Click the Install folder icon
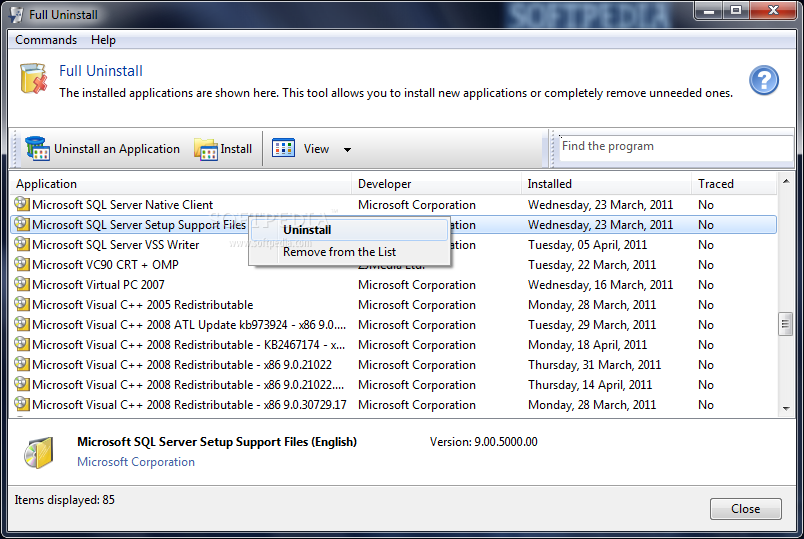 (x=206, y=149)
